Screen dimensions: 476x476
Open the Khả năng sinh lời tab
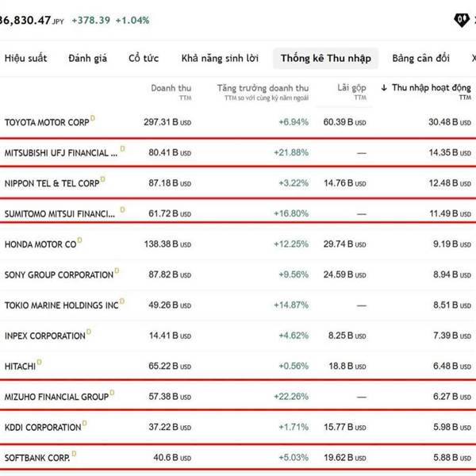click(x=220, y=58)
